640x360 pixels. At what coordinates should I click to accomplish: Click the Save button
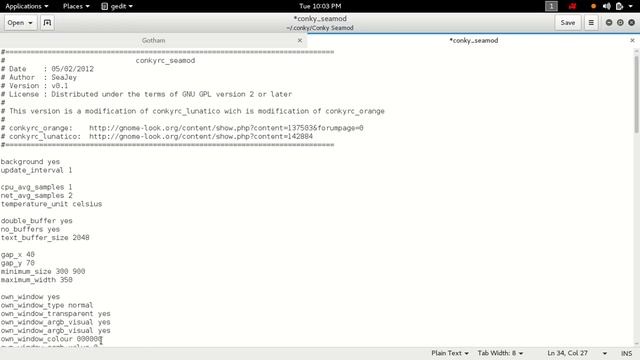[568, 23]
